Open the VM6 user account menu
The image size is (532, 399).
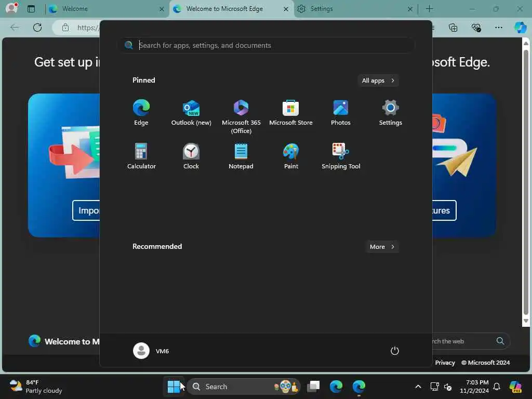[151, 351]
